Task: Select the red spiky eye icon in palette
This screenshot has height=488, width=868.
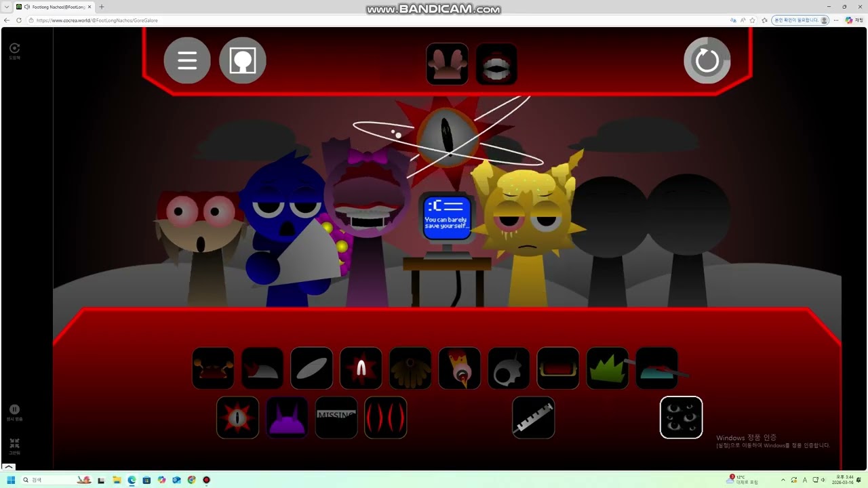Action: [x=237, y=418]
